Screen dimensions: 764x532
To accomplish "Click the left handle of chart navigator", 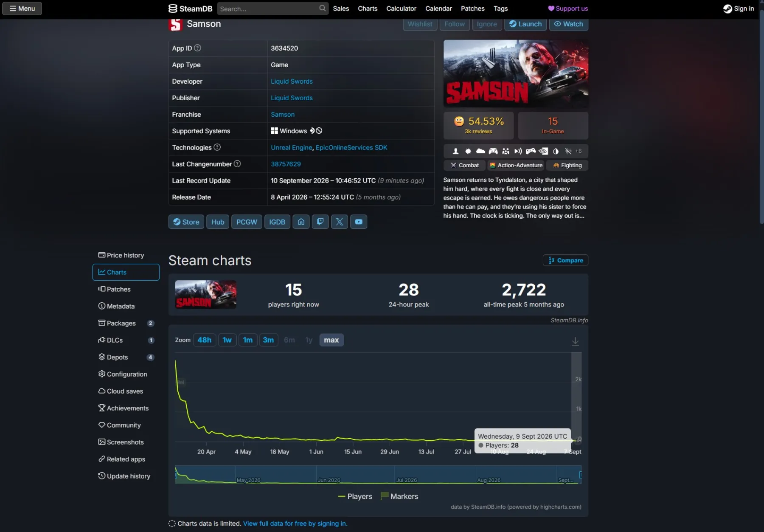I will coord(176,475).
